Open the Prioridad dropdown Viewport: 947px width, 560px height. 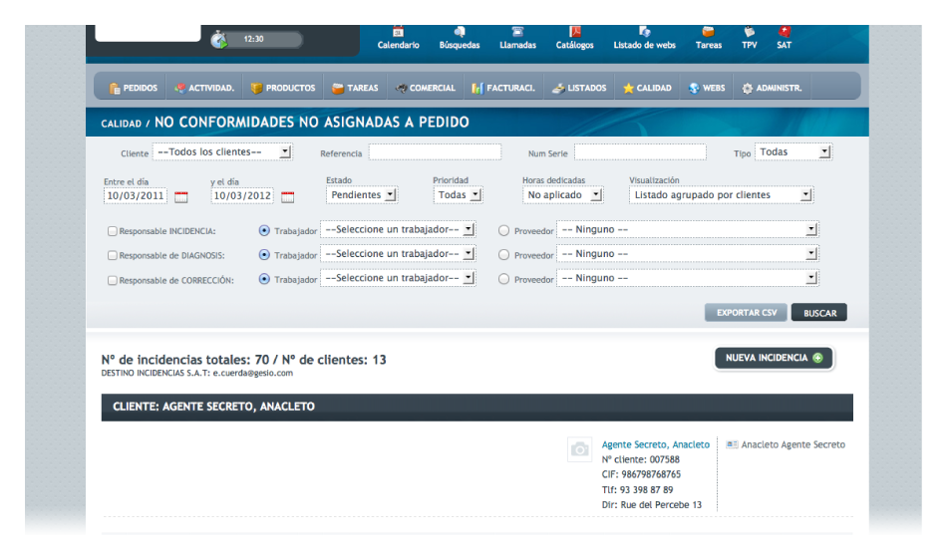click(x=458, y=195)
